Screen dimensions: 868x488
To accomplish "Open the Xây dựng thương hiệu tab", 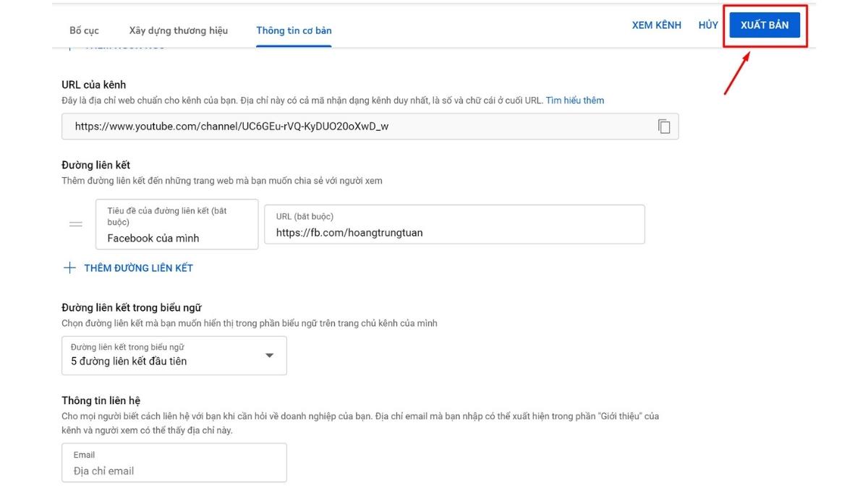I will point(178,30).
